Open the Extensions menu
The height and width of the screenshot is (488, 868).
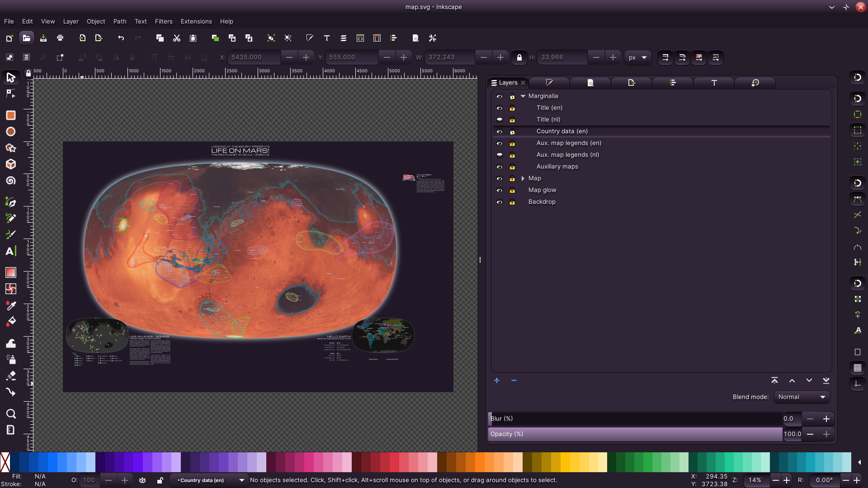[196, 21]
